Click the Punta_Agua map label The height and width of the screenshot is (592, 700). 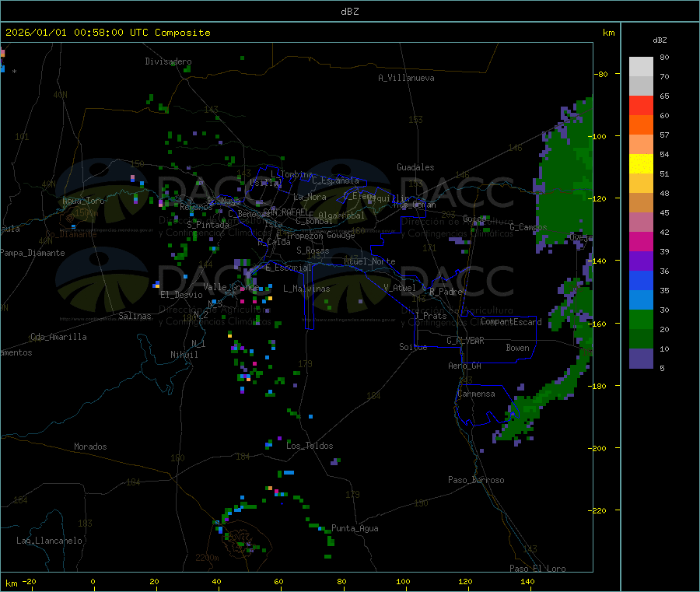(x=355, y=528)
